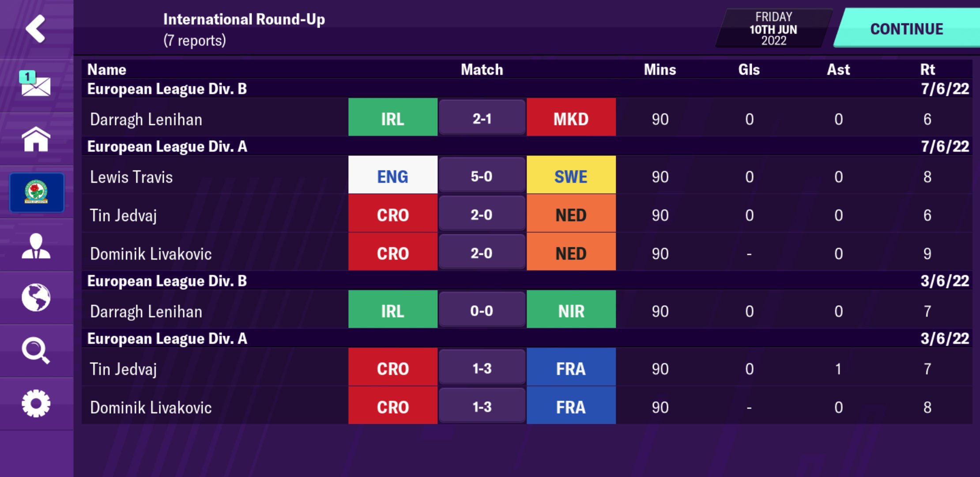Open the ENG 5-0 SWE score
The width and height of the screenshot is (980, 477).
tap(482, 175)
